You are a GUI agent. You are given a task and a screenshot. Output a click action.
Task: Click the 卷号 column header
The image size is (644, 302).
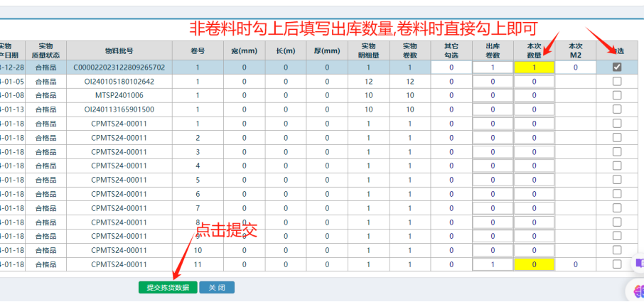click(198, 50)
